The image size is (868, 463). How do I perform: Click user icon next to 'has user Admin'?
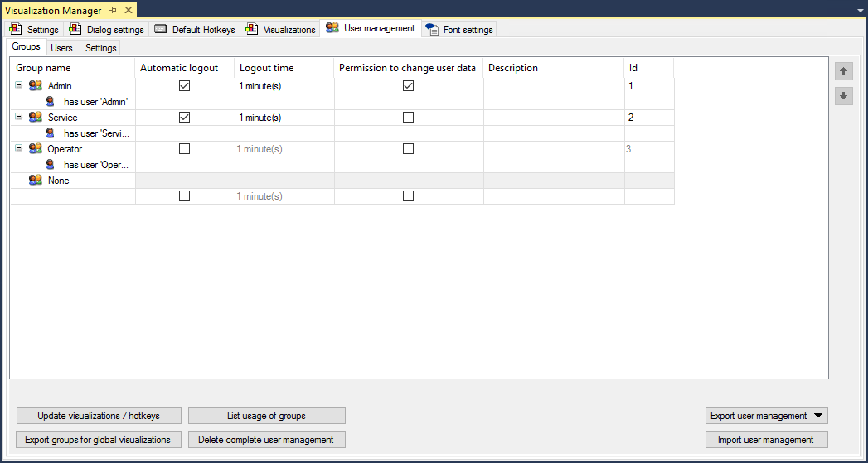51,101
